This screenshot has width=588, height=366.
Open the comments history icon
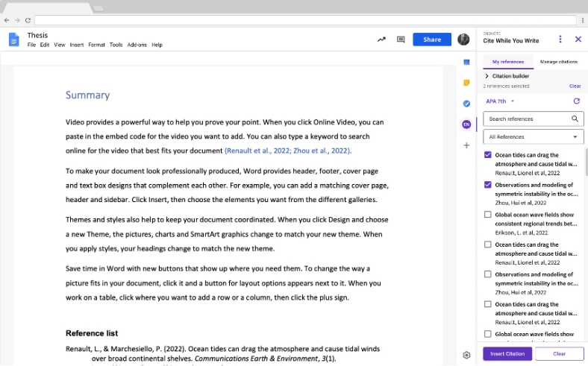pyautogui.click(x=401, y=40)
